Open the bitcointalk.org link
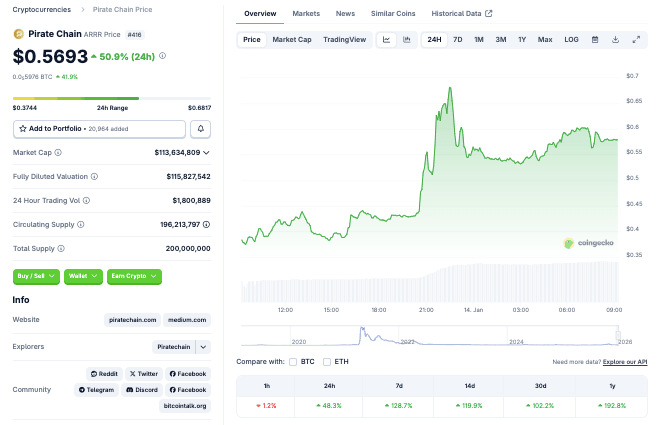The image size is (665, 425). [185, 406]
